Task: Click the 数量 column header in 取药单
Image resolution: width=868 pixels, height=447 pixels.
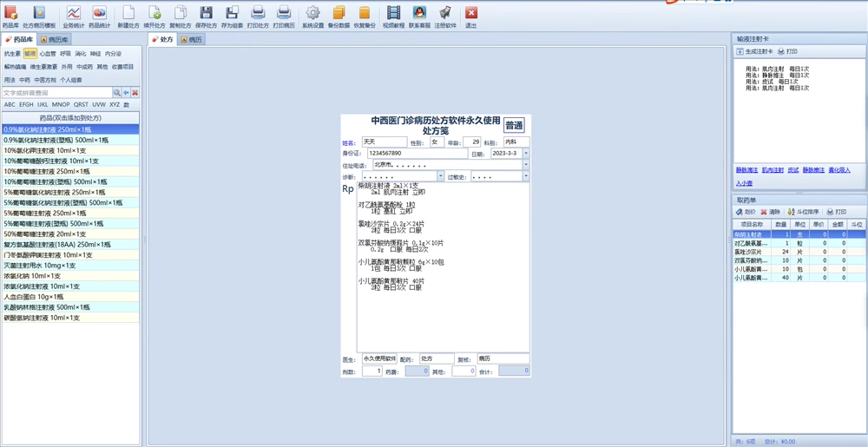Action: 781,225
